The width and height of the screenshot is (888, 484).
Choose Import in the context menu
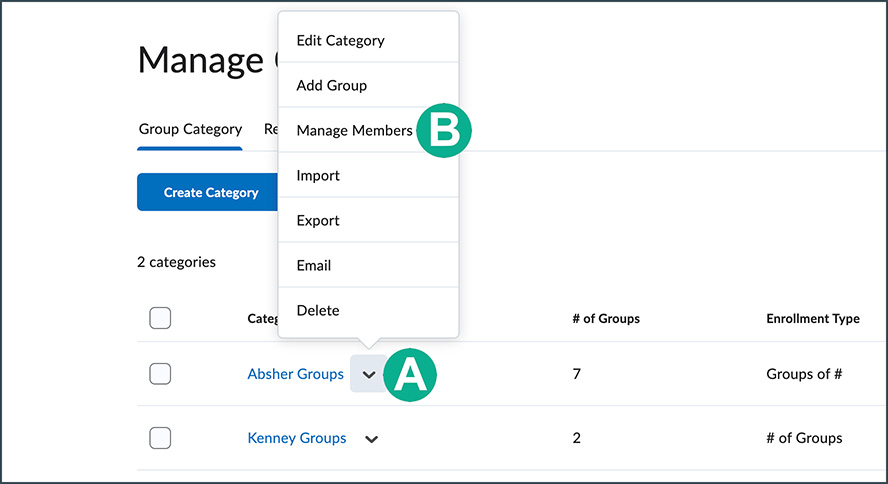[368, 175]
